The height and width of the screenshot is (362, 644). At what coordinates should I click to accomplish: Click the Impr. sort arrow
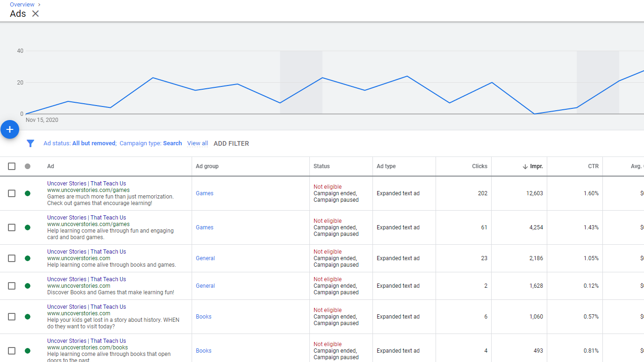click(525, 166)
